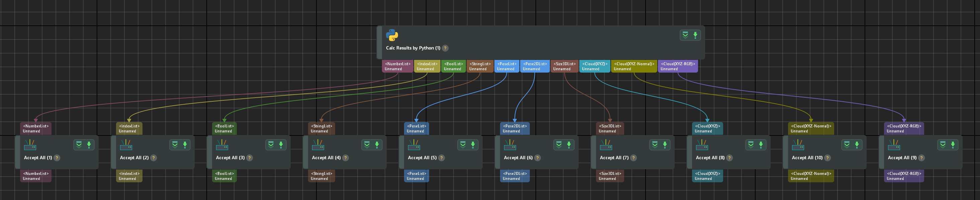Viewport: 980px width, 200px height.
Task: Click the green run-step arrow on Accept All (10)
Action: pos(857,145)
